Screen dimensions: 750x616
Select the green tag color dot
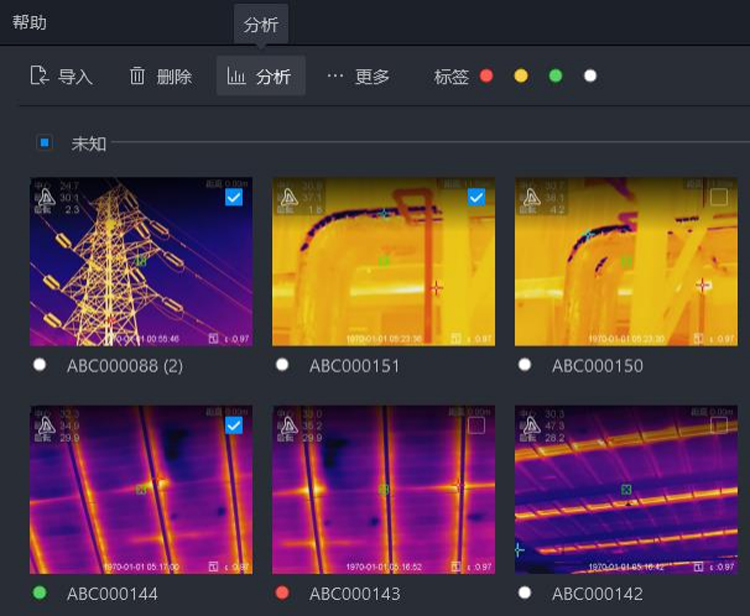coord(556,76)
